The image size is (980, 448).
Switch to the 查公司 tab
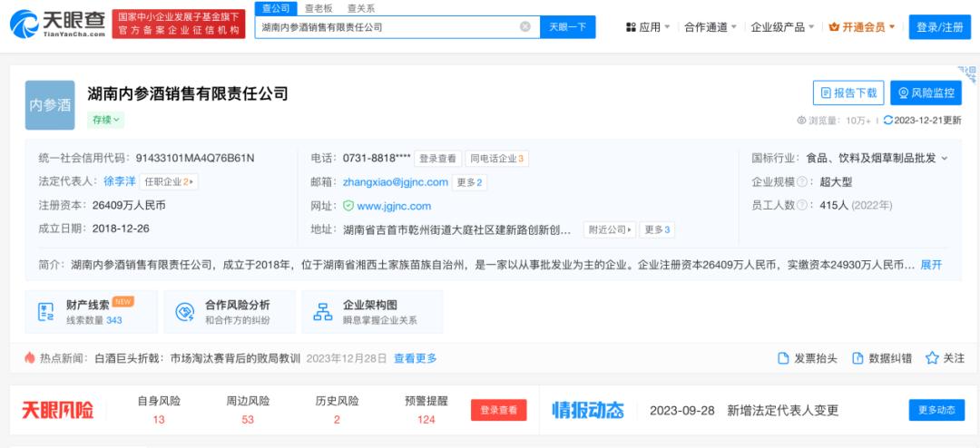(x=276, y=9)
